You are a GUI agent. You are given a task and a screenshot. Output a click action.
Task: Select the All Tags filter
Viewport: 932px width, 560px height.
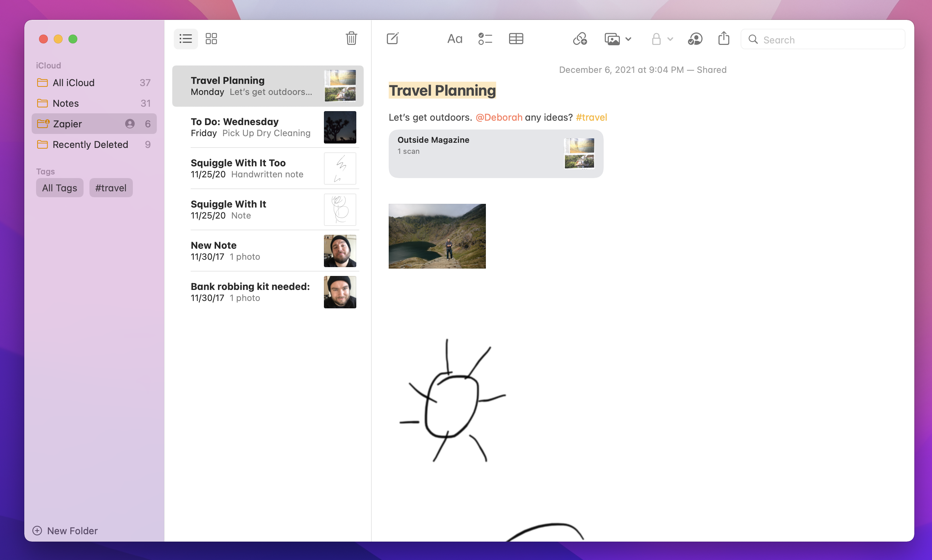tap(59, 188)
